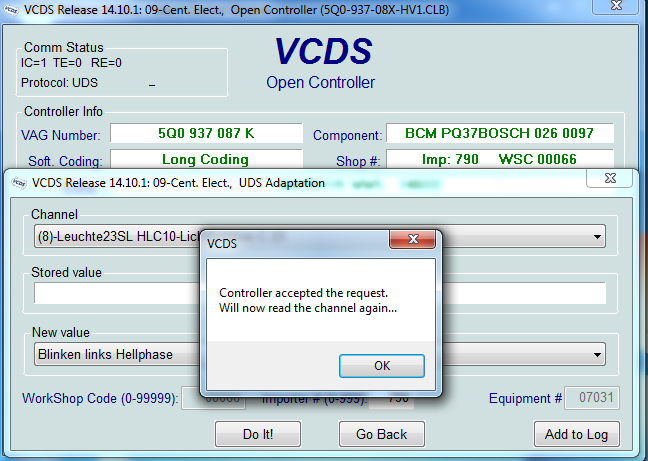The width and height of the screenshot is (648, 461).
Task: Click the Do It! button
Action: 258,434
